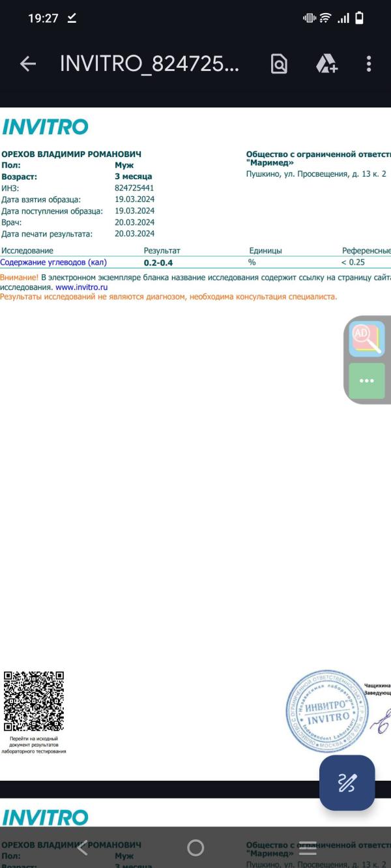Tap the Android back navigation button

click(x=83, y=848)
